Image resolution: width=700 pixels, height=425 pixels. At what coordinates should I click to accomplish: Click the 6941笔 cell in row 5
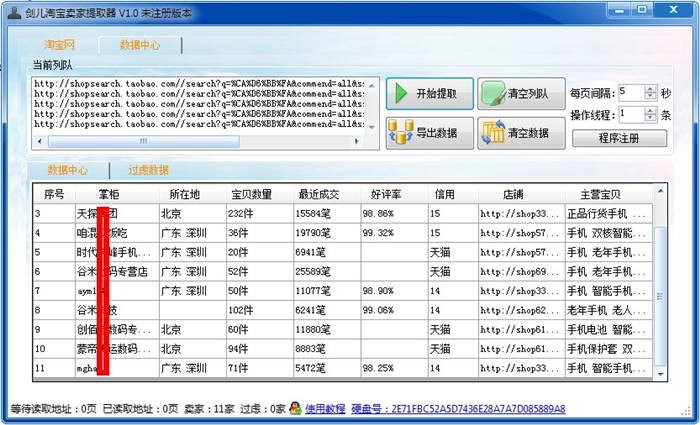coord(327,252)
